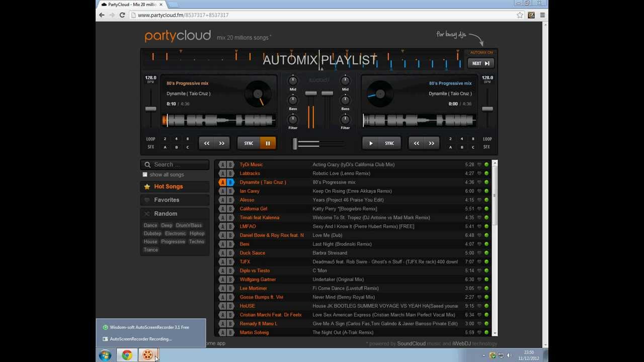Turn the right Filter knob
Viewport: 644px width, 362px height.
(345, 119)
